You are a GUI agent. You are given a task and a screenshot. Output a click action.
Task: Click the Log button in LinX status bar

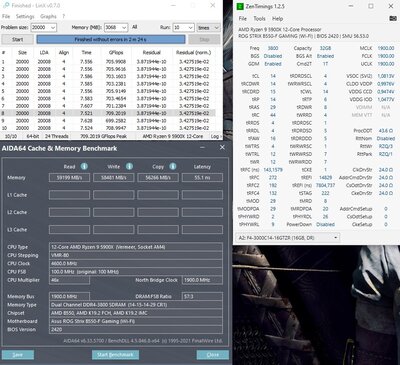pyautogui.click(x=215, y=136)
